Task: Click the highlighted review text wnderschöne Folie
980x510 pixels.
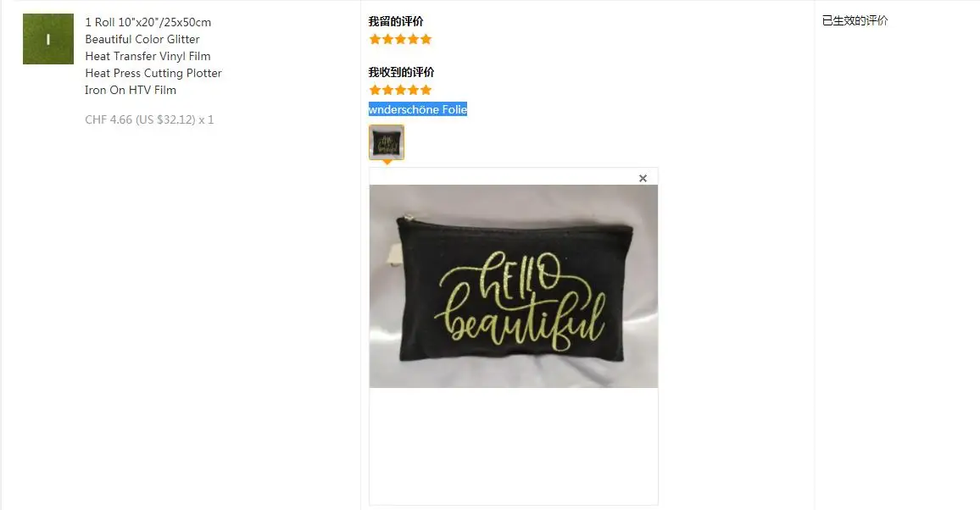Action: (418, 109)
